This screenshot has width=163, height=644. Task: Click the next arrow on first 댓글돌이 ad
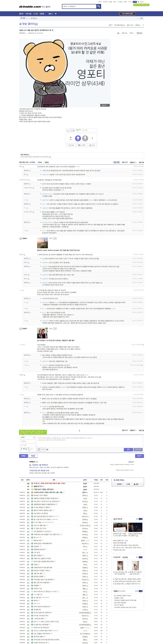click(x=55, y=238)
